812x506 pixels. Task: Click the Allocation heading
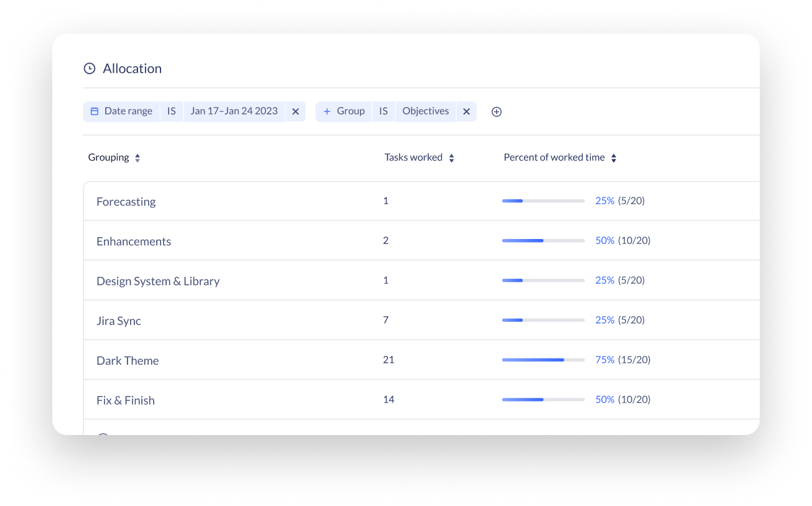132,68
